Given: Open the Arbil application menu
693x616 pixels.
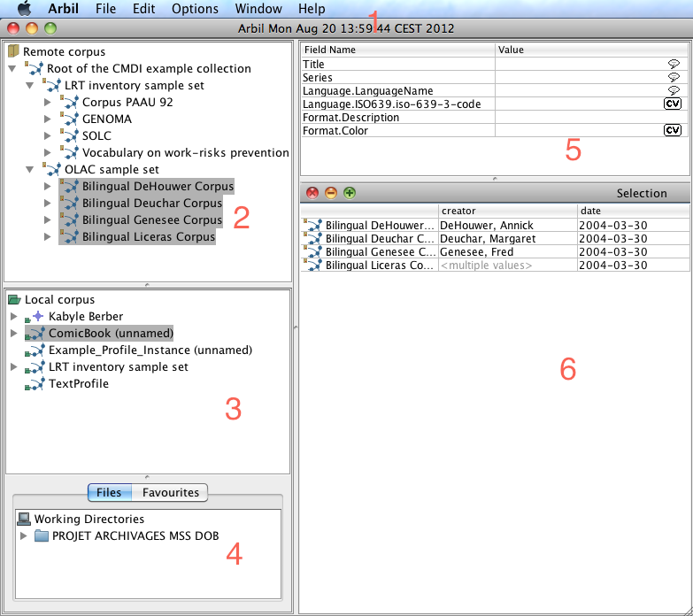Looking at the screenshot, I should [63, 8].
